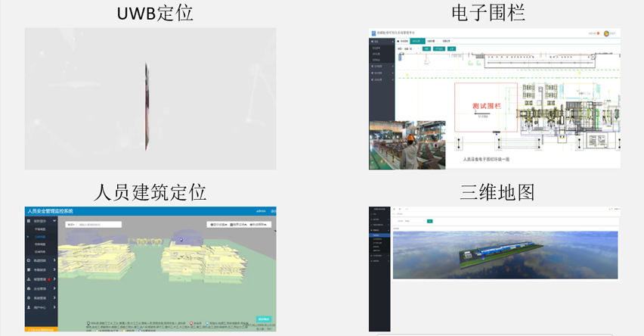Open the last dropdown in the top-right white bar

(259, 225)
